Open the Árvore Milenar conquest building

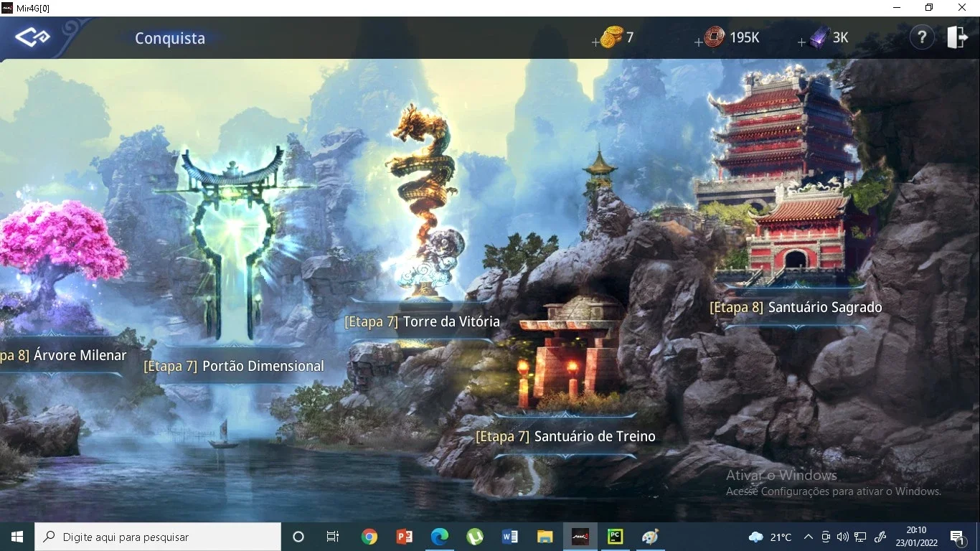pos(63,355)
